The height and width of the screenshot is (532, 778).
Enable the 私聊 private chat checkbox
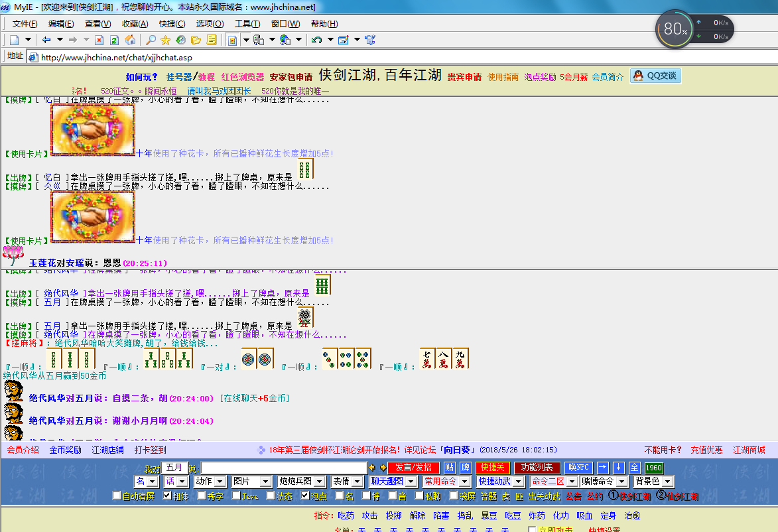click(419, 496)
